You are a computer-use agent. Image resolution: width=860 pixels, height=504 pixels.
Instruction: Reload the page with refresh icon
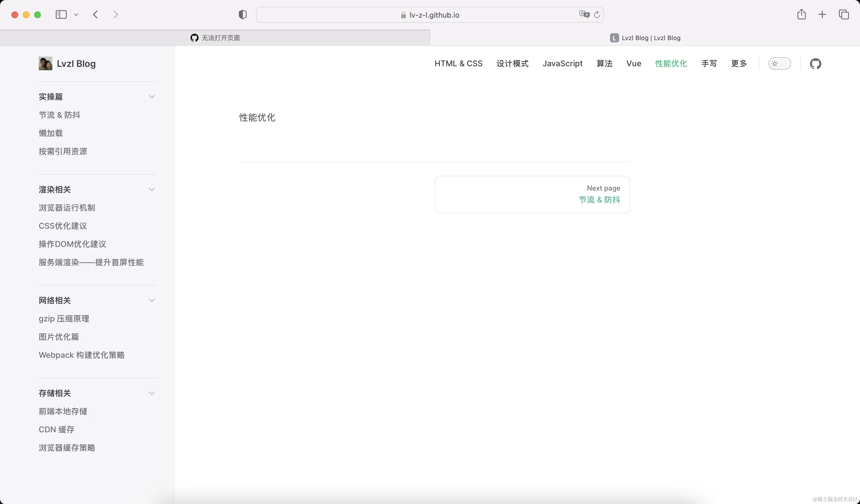(x=597, y=15)
